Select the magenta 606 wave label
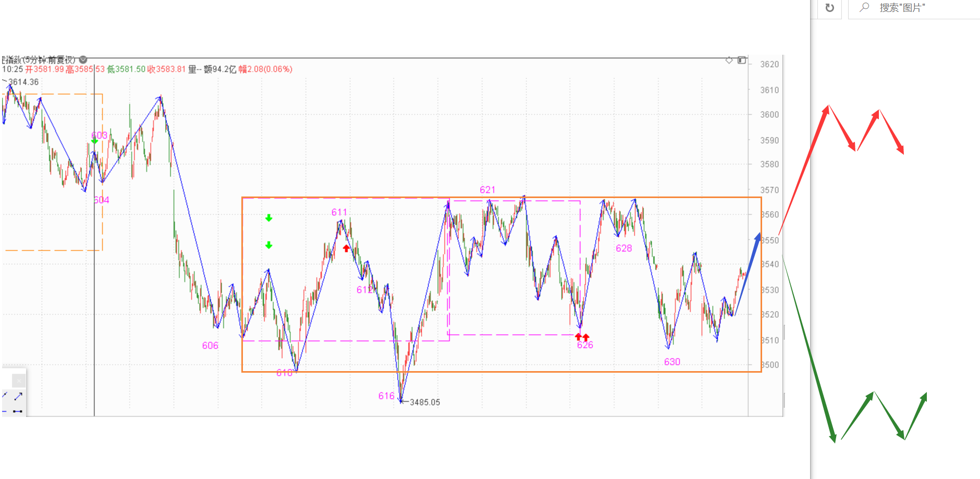 click(210, 346)
